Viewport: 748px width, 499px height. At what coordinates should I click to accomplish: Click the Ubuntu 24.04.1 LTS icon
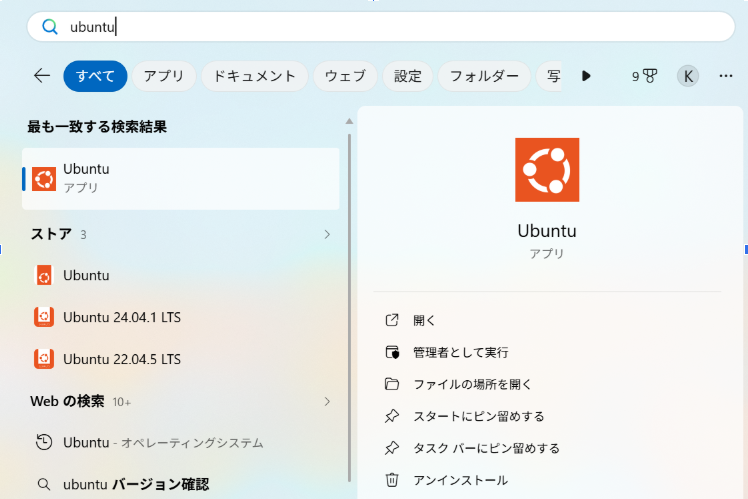pyautogui.click(x=44, y=317)
